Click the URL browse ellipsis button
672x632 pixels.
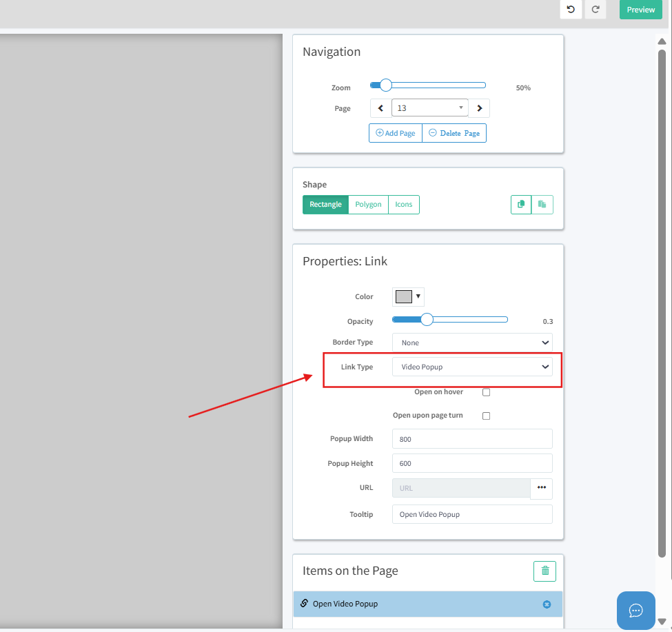[541, 488]
